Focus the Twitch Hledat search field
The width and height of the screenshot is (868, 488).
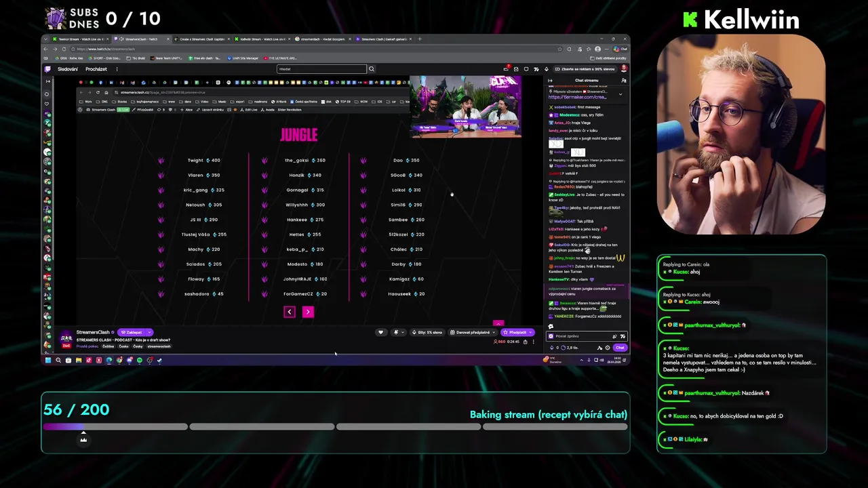click(x=321, y=69)
